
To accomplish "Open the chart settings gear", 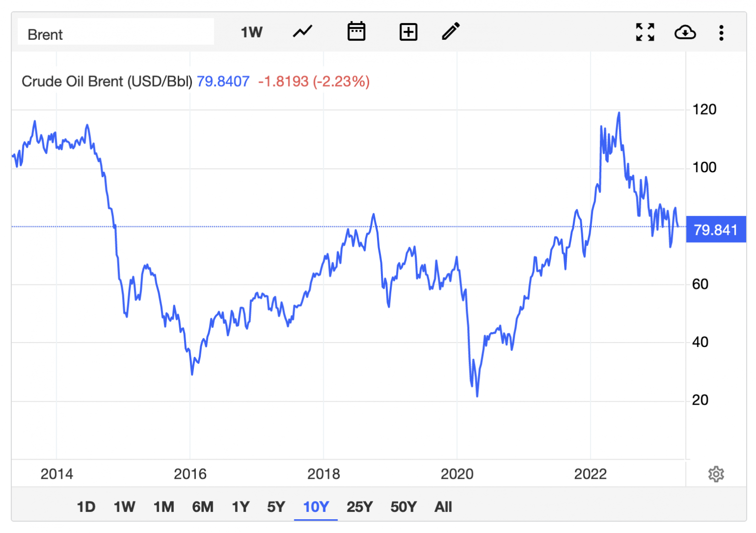I will pos(716,474).
